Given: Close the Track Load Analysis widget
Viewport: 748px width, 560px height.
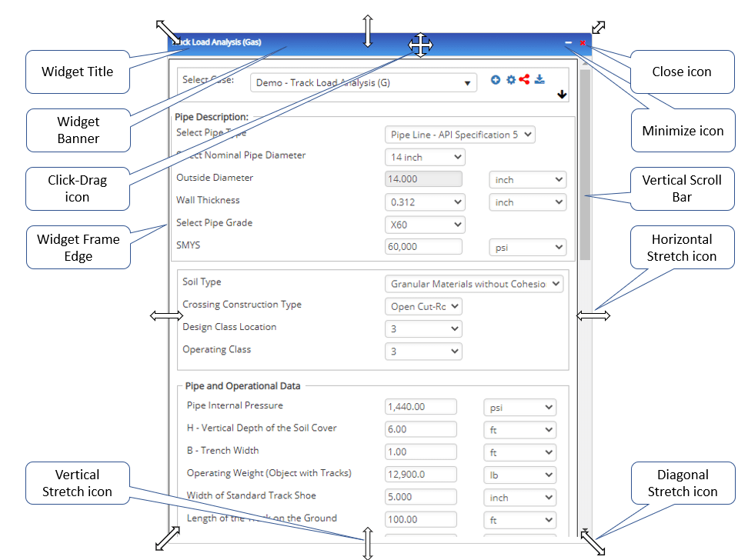Looking at the screenshot, I should tap(583, 42).
